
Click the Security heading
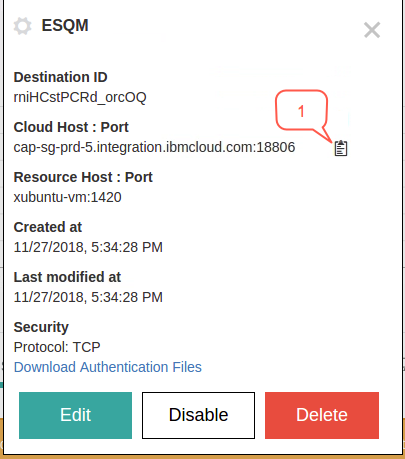tap(41, 327)
